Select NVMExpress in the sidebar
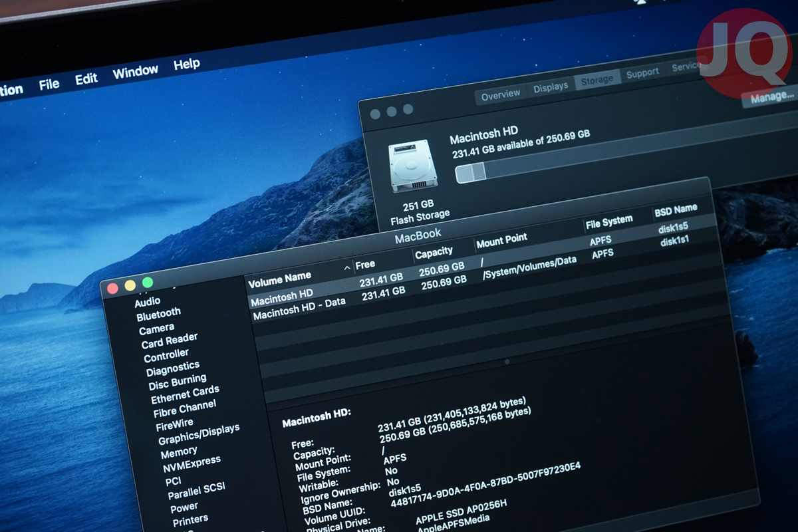798x532 pixels. point(192,464)
